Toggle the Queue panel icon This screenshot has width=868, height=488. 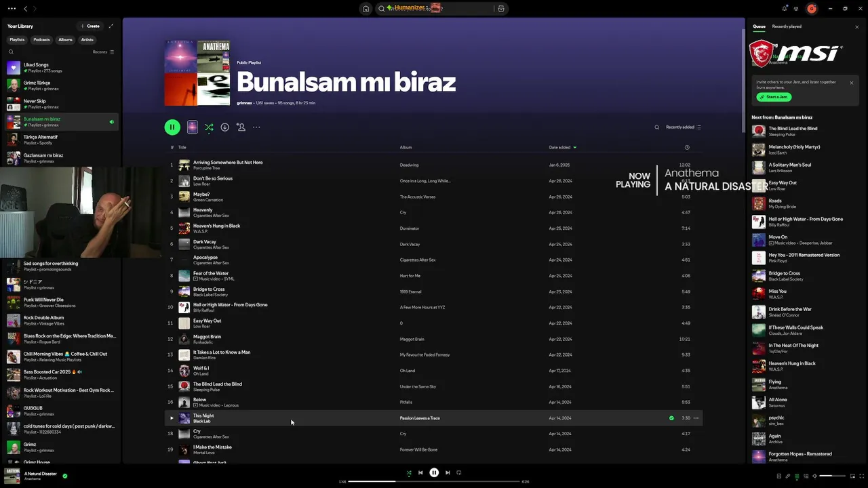797,476
